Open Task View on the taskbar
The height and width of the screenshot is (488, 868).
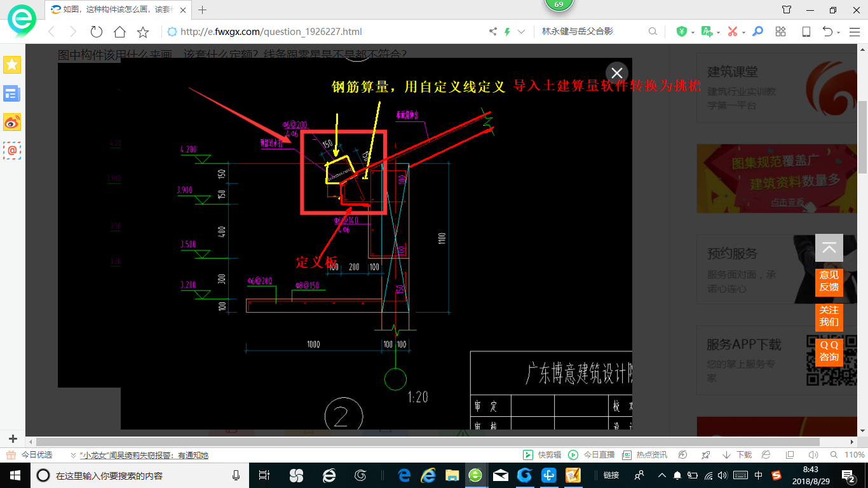[x=265, y=475]
